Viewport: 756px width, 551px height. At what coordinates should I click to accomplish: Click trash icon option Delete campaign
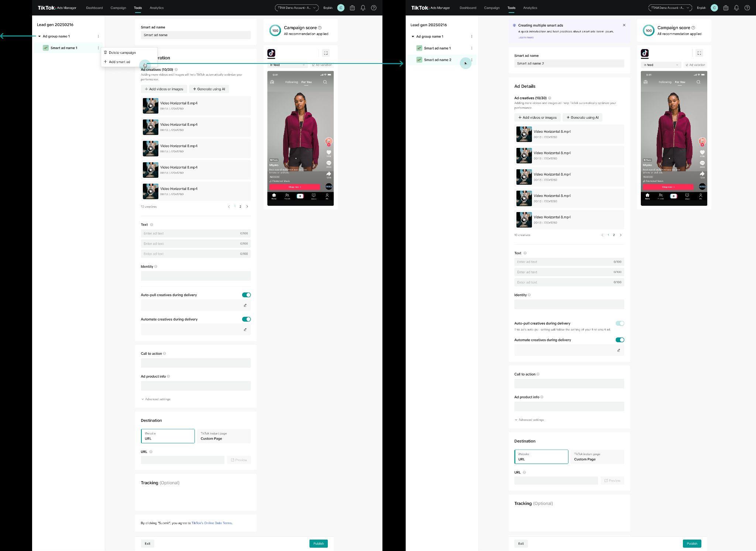pos(120,52)
